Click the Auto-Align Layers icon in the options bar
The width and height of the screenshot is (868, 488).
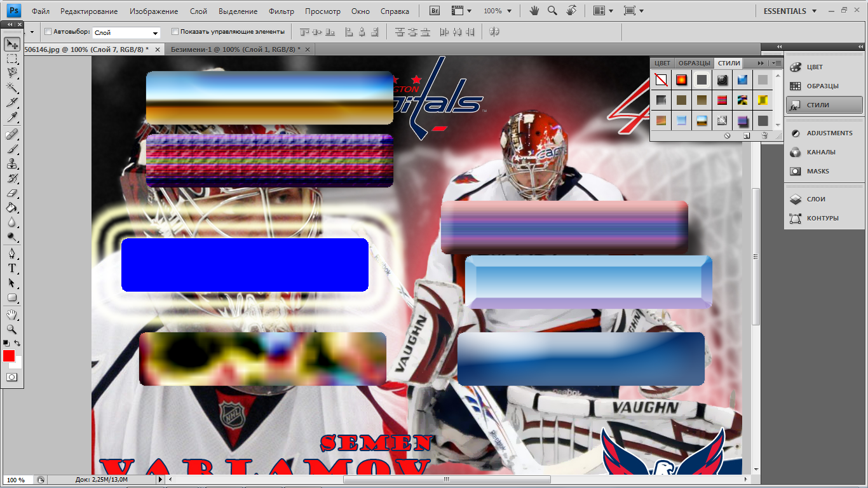tap(494, 32)
